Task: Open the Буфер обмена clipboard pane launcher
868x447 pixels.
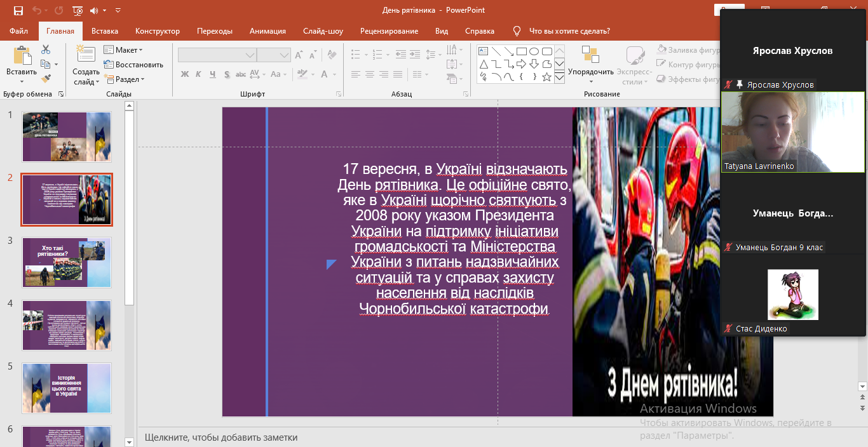Action: click(61, 94)
